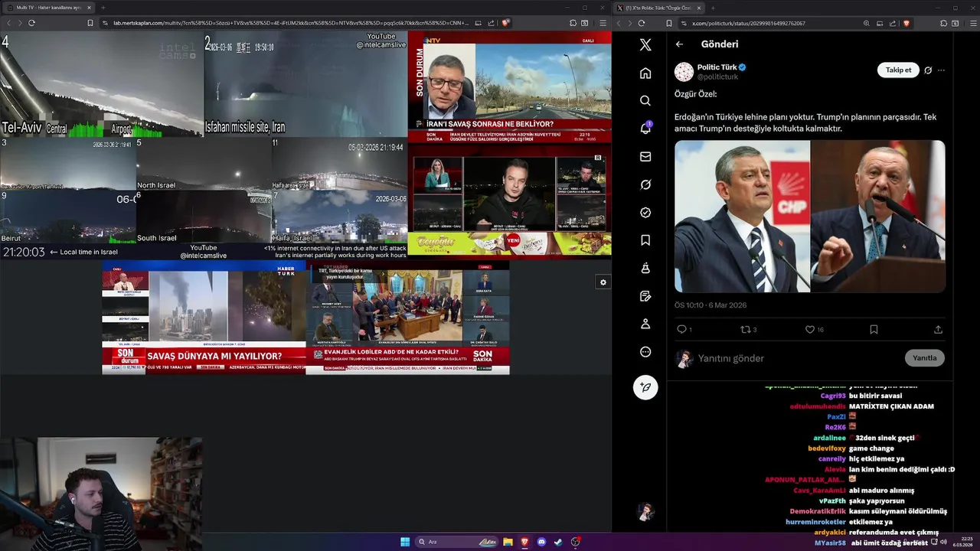
Task: Select the NTV live stream video
Action: pyautogui.click(x=509, y=88)
